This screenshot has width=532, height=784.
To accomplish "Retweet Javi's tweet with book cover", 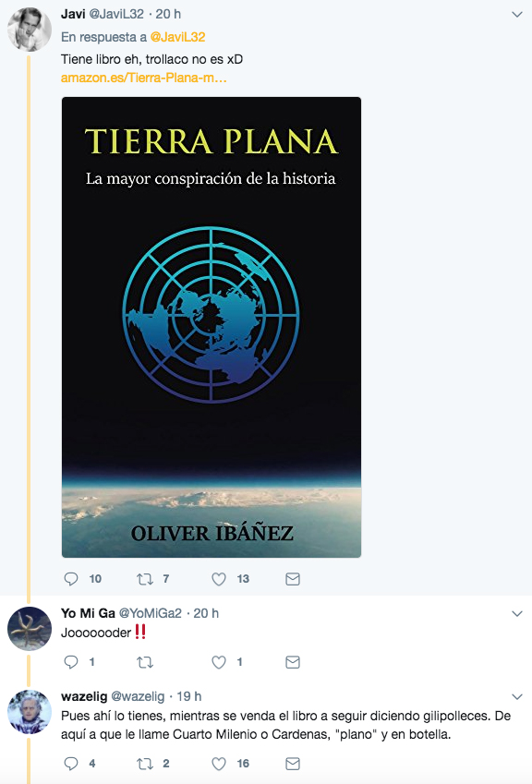I will click(145, 579).
